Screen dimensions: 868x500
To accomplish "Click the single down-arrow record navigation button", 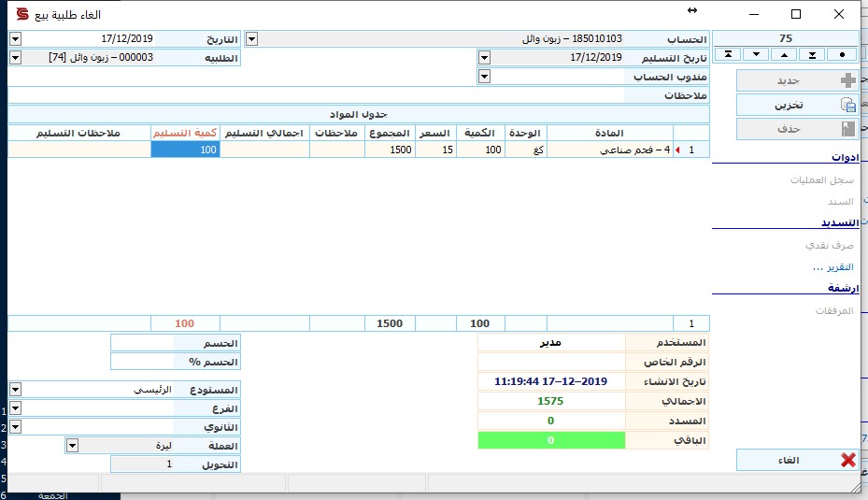I will [x=756, y=54].
